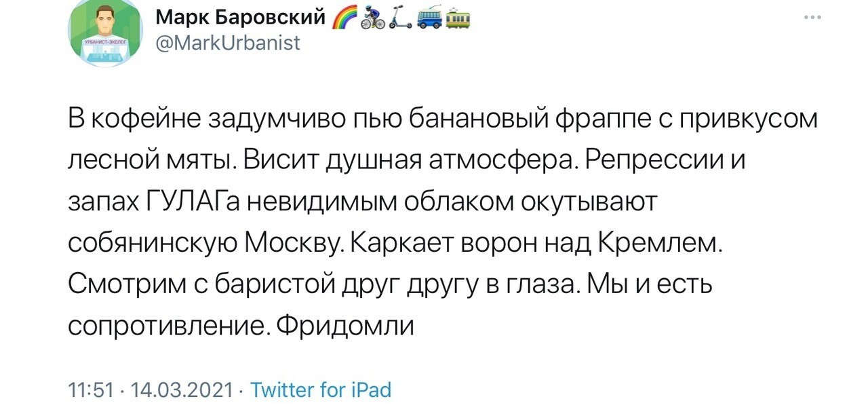Click the tweet's first line about кофейне
The width and height of the screenshot is (868, 418).
443,121
